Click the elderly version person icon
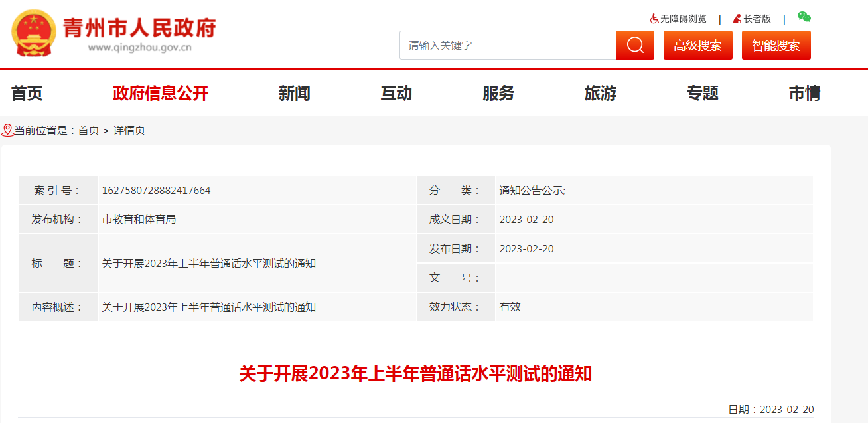Image resolution: width=868 pixels, height=423 pixels. (737, 19)
